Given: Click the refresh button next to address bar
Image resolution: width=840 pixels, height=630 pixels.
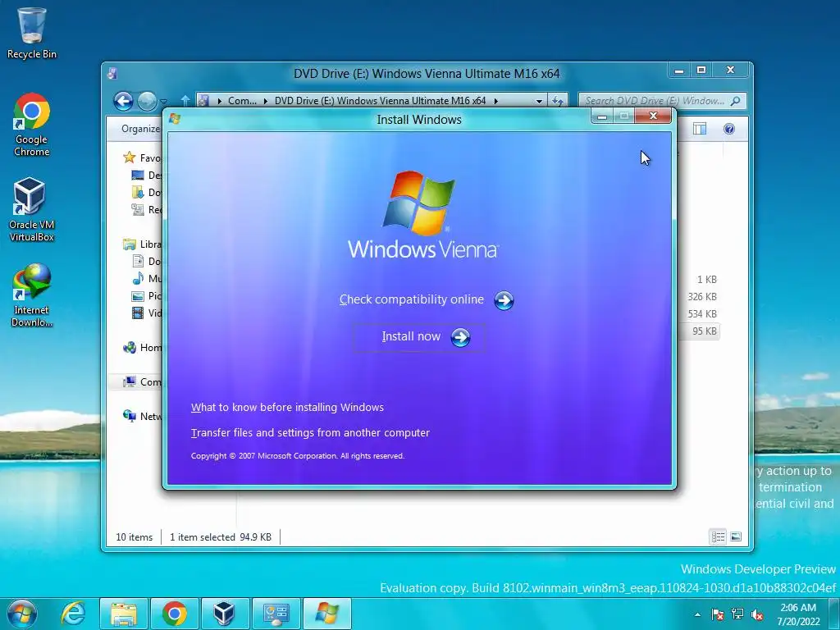Looking at the screenshot, I should pos(558,101).
